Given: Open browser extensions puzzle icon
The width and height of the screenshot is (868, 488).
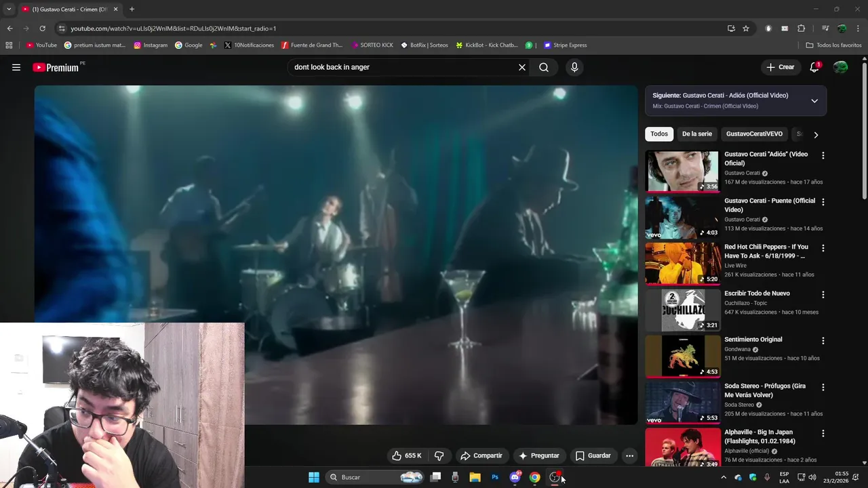Looking at the screenshot, I should [x=802, y=28].
